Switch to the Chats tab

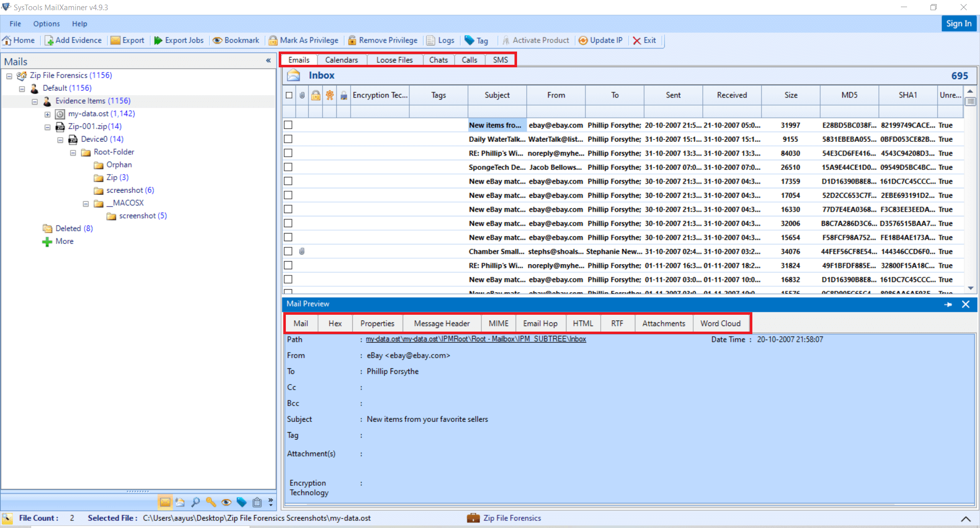click(x=438, y=60)
